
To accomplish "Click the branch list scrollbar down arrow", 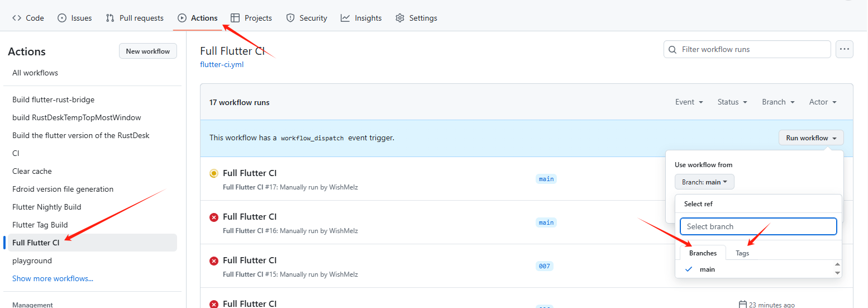I will [837, 273].
